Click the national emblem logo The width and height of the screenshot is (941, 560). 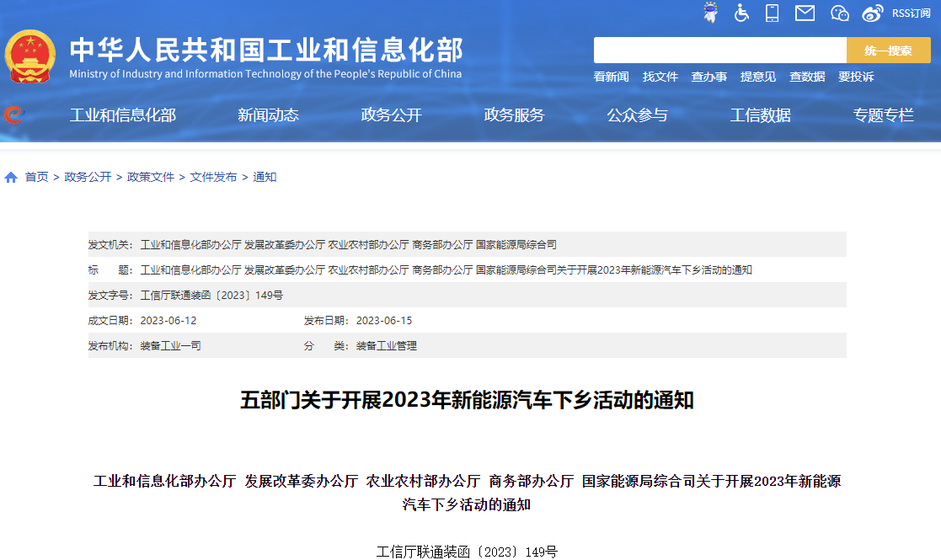pos(30,56)
